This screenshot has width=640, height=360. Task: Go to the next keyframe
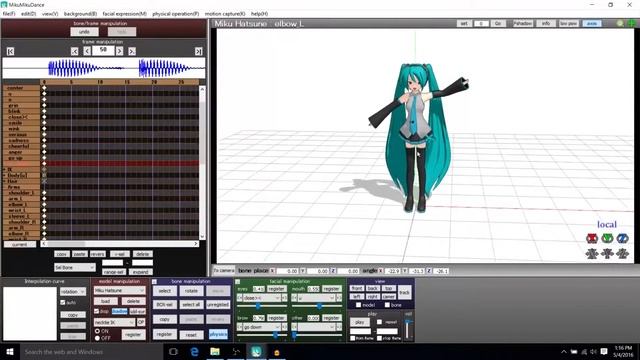[132, 51]
